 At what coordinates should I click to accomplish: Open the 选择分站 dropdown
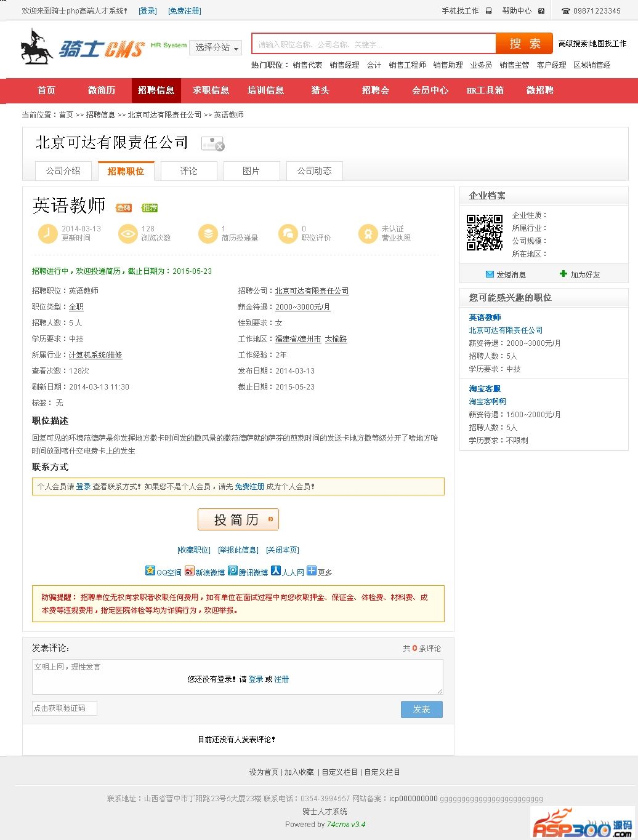(216, 47)
